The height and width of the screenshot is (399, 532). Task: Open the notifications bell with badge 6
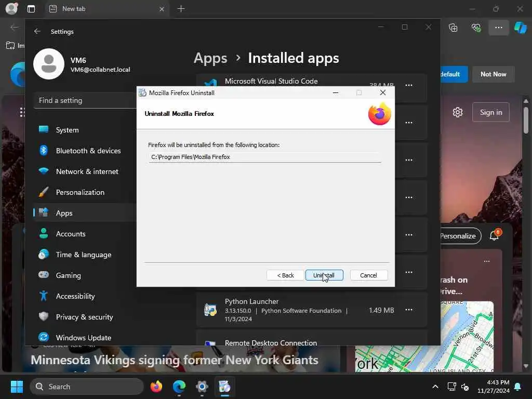tap(495, 235)
